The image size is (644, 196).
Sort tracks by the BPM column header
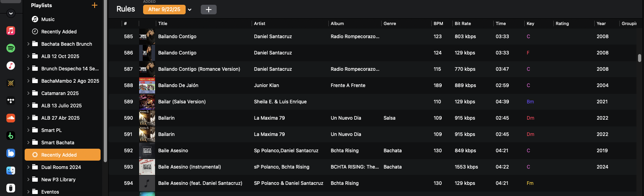(438, 23)
